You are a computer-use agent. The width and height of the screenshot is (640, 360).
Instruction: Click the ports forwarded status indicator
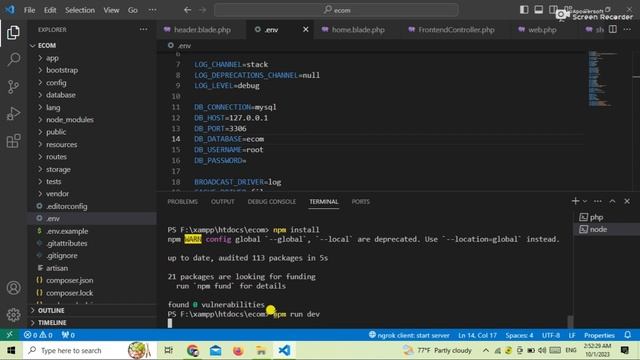pos(68,335)
